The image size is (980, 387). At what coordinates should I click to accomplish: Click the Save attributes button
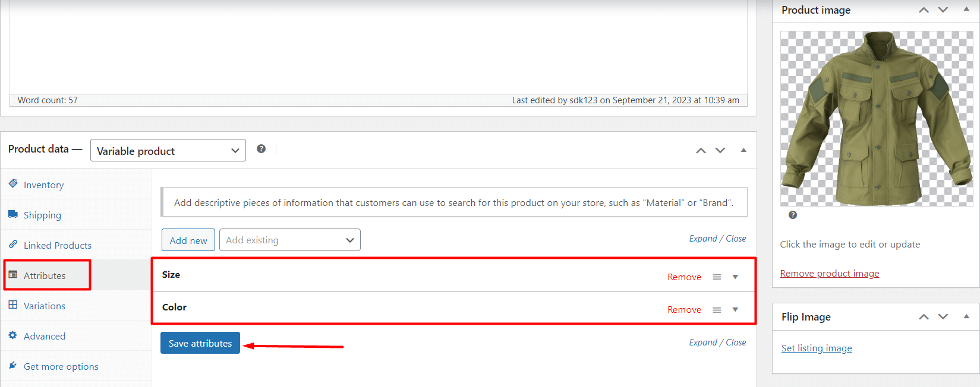point(200,343)
